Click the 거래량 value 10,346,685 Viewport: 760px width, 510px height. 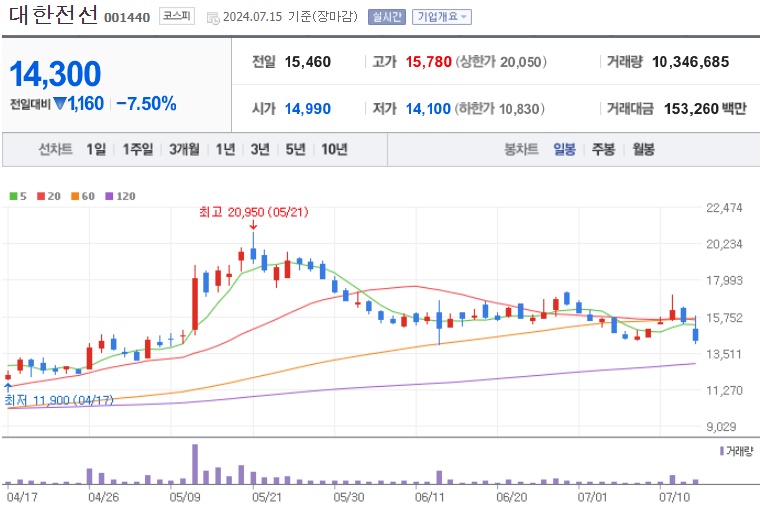point(691,62)
